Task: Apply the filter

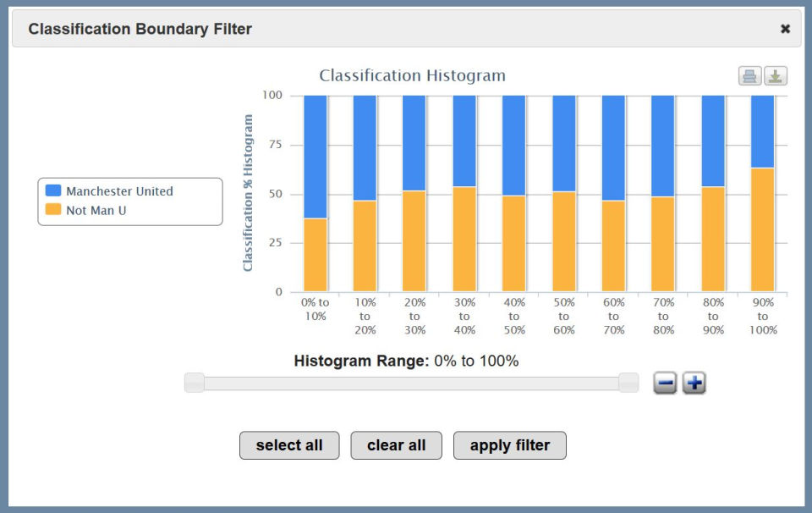Action: (510, 445)
